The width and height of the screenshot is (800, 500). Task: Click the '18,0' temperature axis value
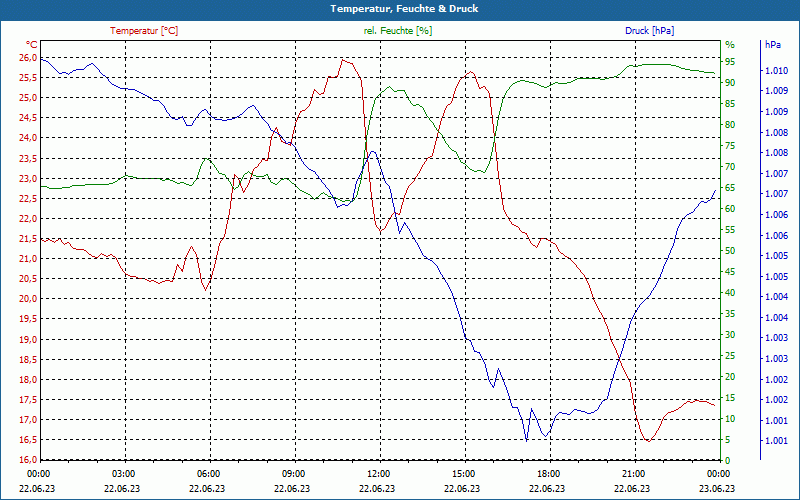coord(28,380)
